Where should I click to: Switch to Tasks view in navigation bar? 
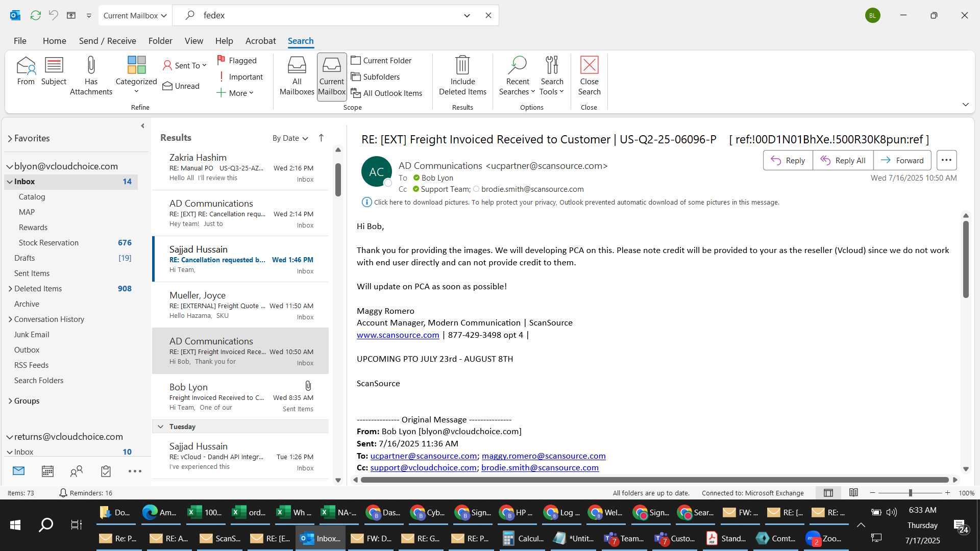coord(106,471)
